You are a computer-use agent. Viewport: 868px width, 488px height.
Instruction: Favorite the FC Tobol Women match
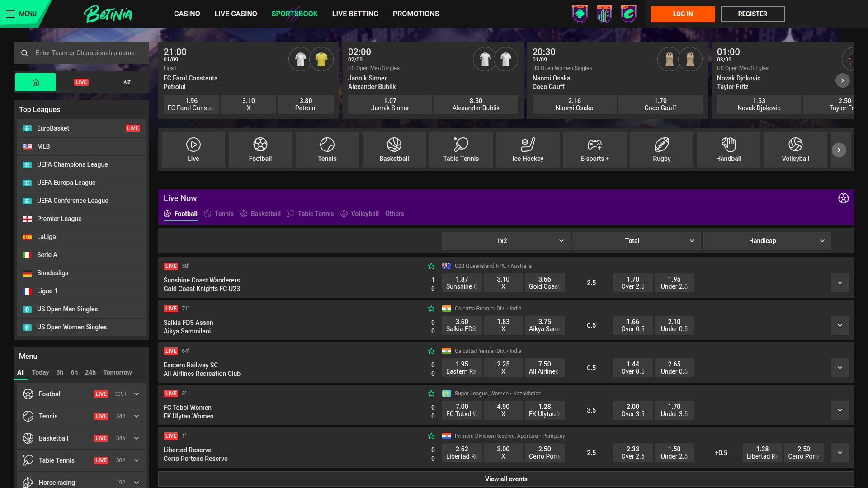(431, 394)
